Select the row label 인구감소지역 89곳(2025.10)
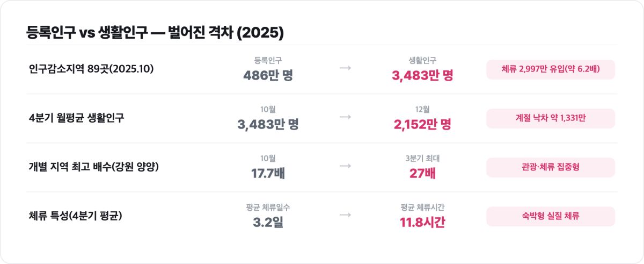The height and width of the screenshot is (264, 644). click(x=92, y=69)
